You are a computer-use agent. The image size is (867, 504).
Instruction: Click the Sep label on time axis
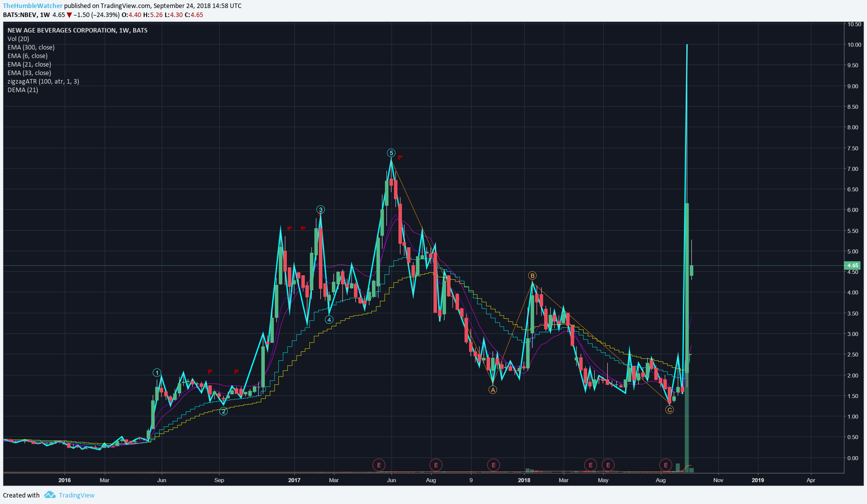point(219,480)
